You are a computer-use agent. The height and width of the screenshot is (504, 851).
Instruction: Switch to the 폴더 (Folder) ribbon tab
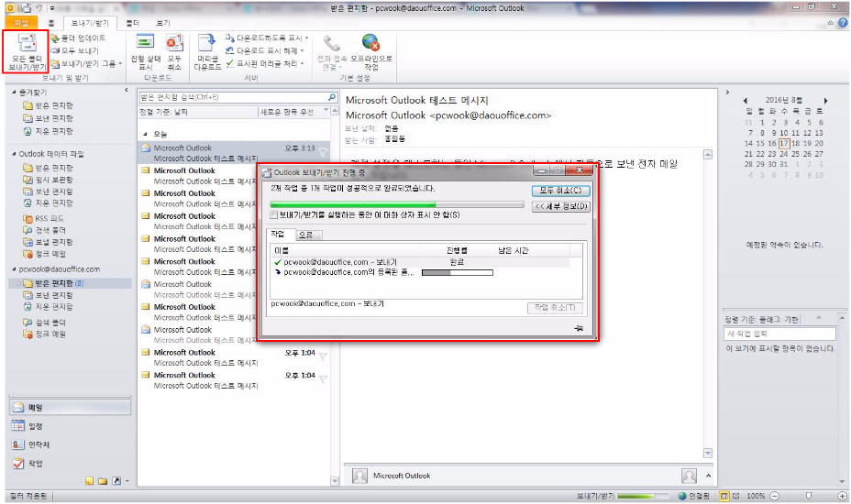coord(132,23)
